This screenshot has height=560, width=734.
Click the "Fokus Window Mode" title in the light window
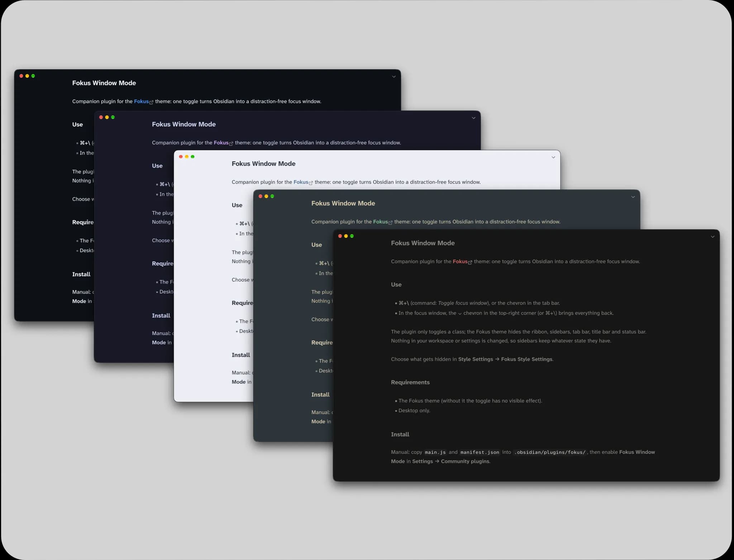click(x=263, y=164)
